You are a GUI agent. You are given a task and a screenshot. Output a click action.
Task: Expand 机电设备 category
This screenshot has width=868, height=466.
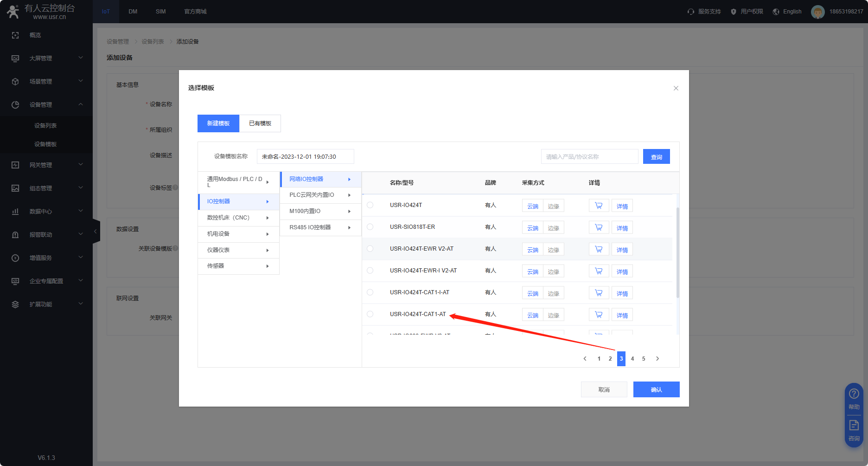pyautogui.click(x=238, y=234)
